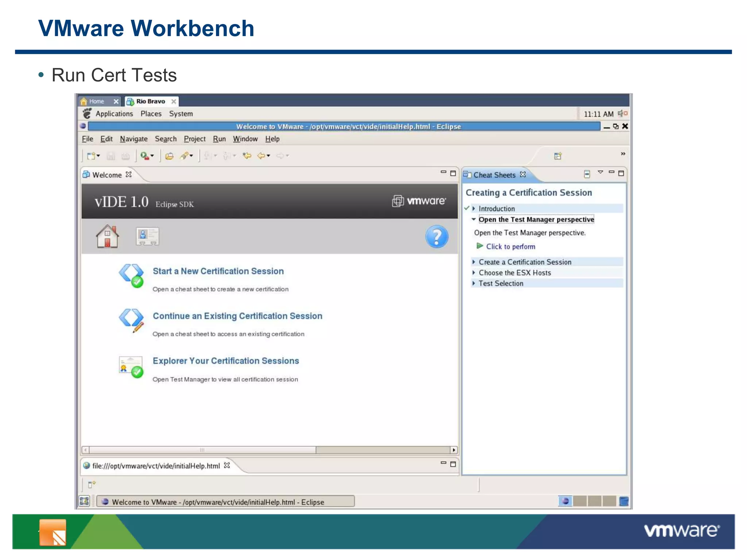
Task: Click the Continue Existing Certification Session pencil icon
Action: (131, 320)
